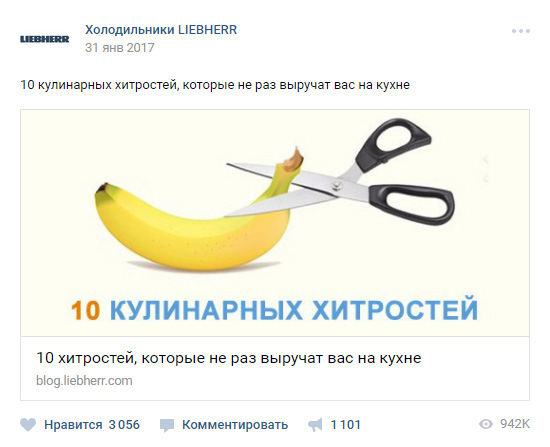550x447 pixels.
Task: Follow the blog.liebherr.com domain link
Action: 84,381
